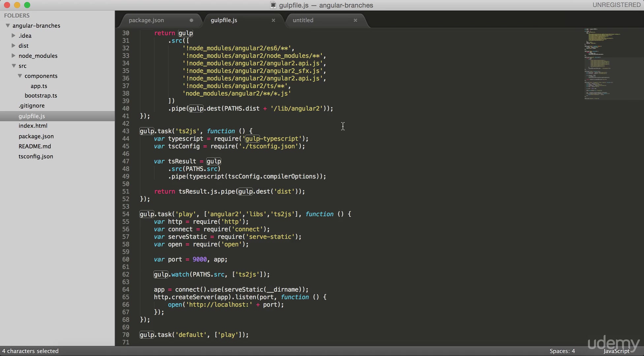Image resolution: width=644 pixels, height=356 pixels.
Task: Open index.html in the sidebar
Action: tap(33, 126)
